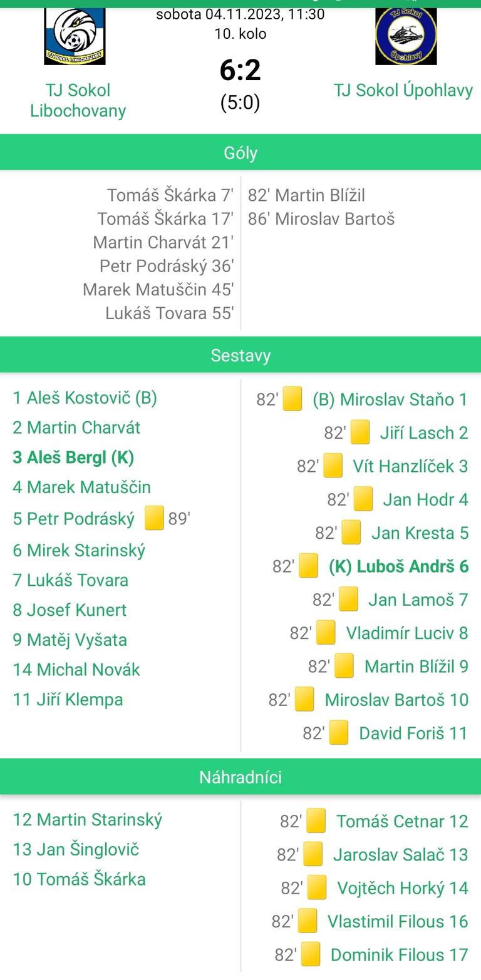481x980 pixels.
Task: Click yellow card next to David Foriš
Action: (x=338, y=733)
